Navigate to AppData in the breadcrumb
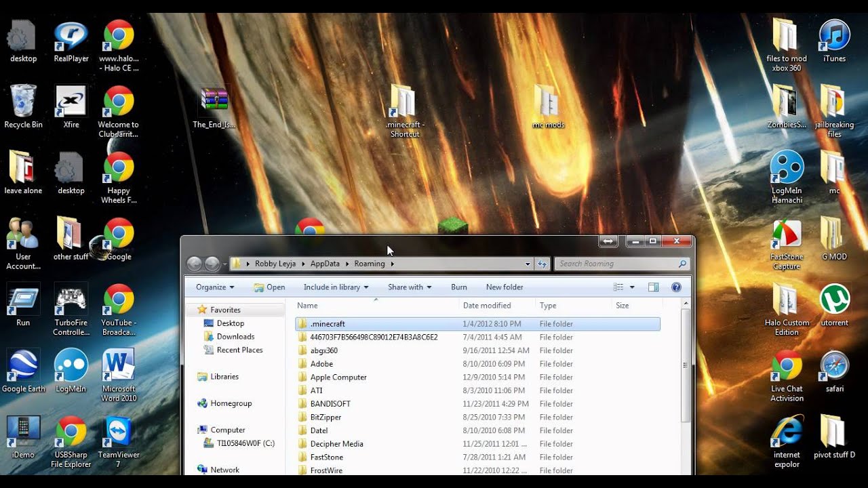This screenshot has width=868, height=488. click(x=325, y=264)
